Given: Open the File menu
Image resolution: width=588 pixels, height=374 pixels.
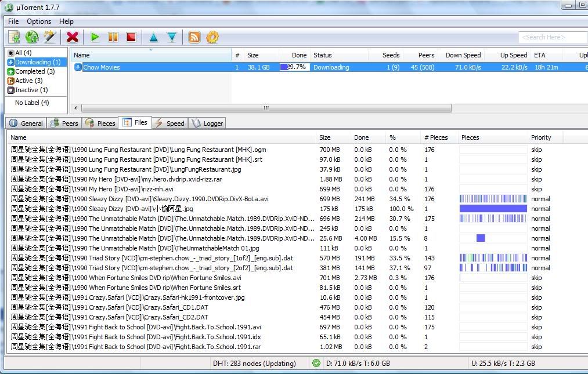Looking at the screenshot, I should coord(13,21).
